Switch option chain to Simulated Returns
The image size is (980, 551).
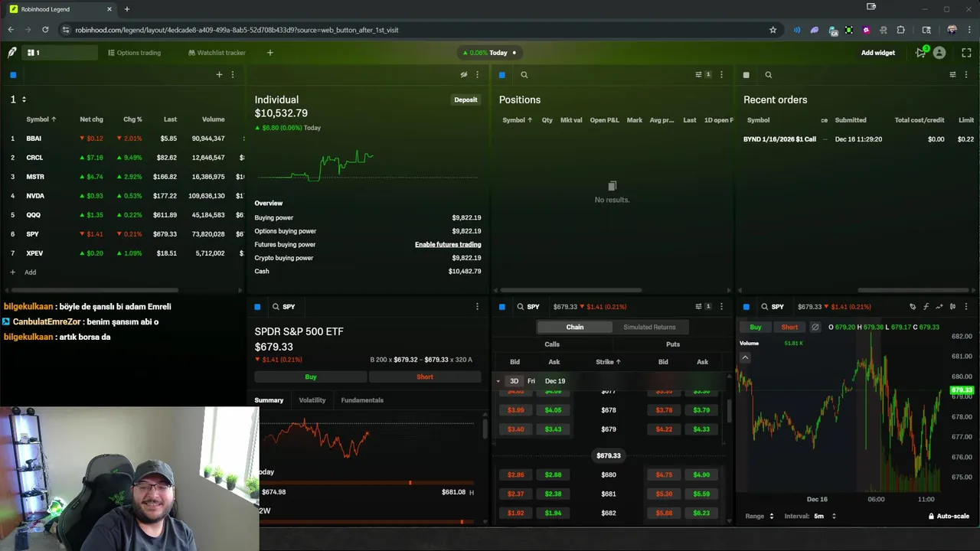click(649, 327)
